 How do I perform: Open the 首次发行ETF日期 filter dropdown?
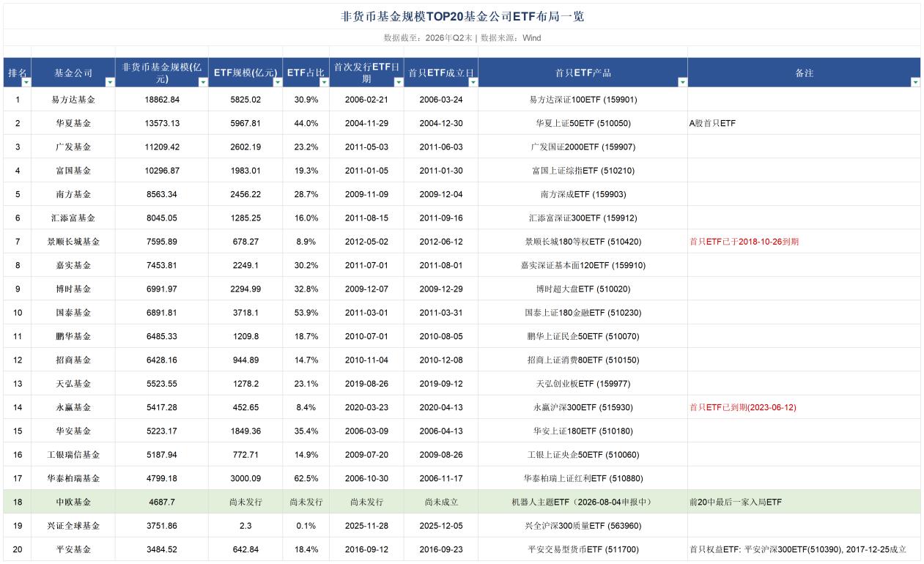click(399, 83)
